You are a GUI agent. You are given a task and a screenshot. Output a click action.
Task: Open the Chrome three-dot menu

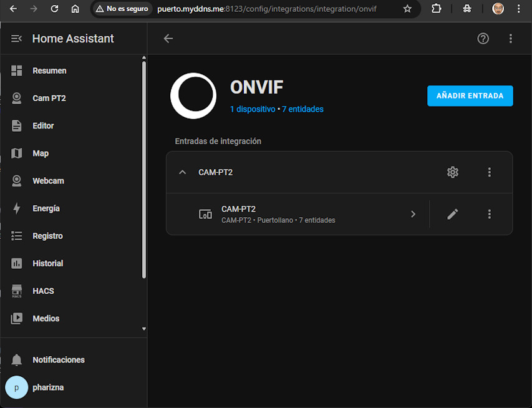[x=519, y=9]
